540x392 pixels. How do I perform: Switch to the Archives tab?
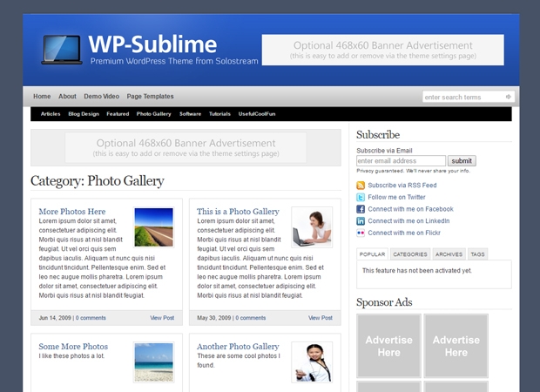coord(449,254)
